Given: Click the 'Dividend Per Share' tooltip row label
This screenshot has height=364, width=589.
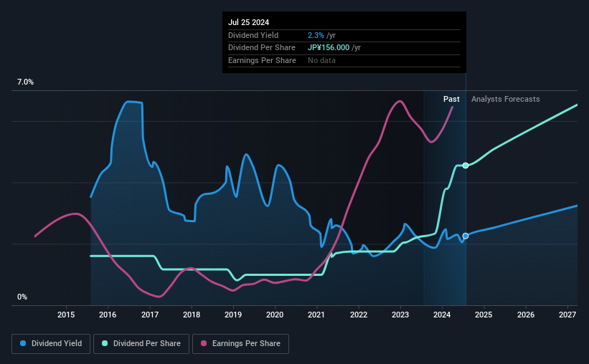Looking at the screenshot, I should [261, 48].
